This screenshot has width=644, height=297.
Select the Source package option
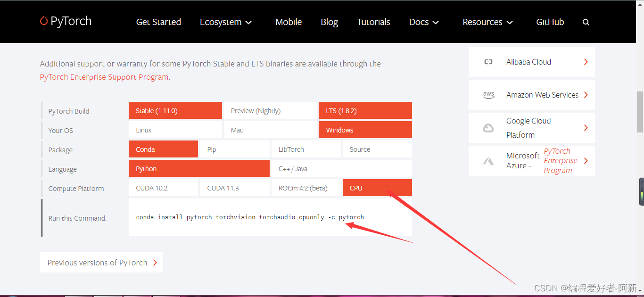pos(377,149)
